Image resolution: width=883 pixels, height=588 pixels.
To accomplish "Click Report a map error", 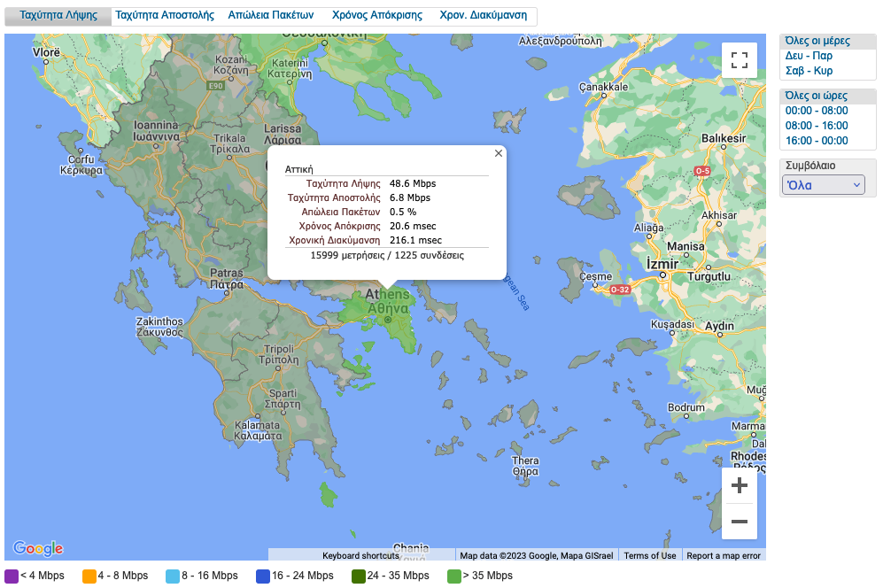I will pos(723,555).
